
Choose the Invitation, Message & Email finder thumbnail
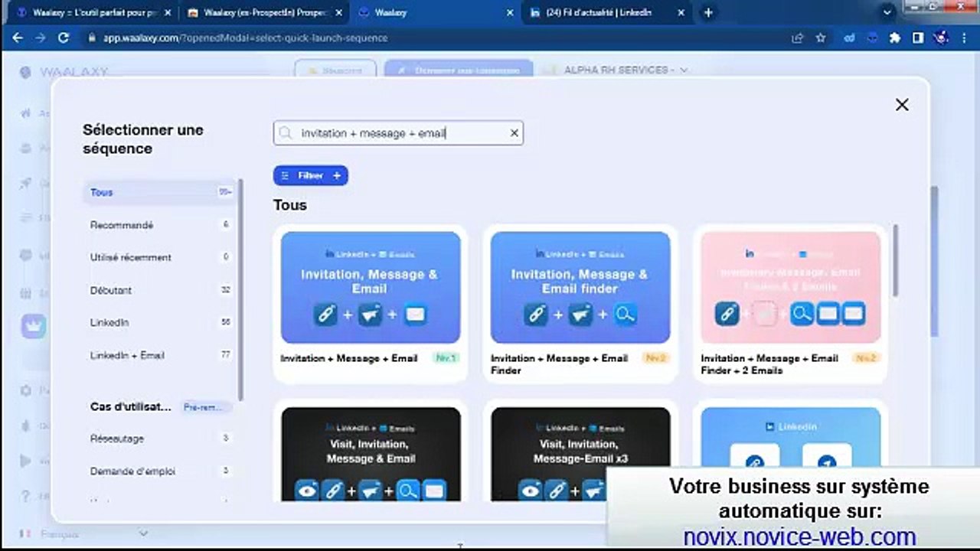(580, 288)
